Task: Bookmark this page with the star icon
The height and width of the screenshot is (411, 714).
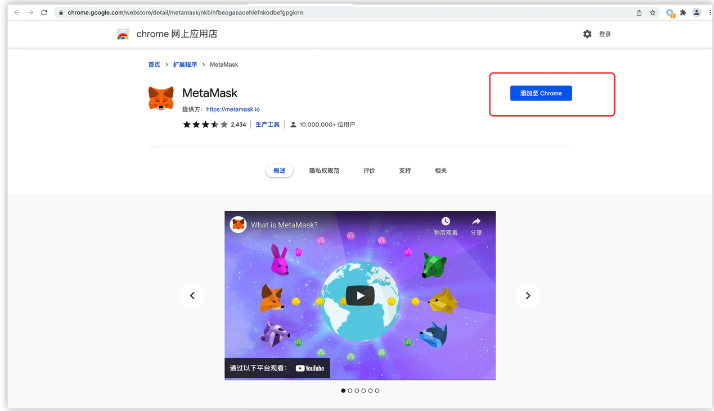Action: tap(653, 13)
